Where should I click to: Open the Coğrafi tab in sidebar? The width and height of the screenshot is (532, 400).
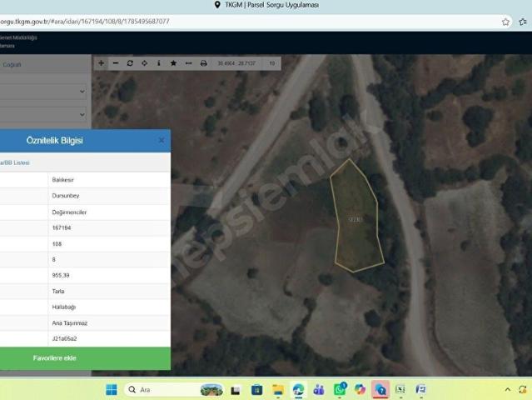point(12,64)
